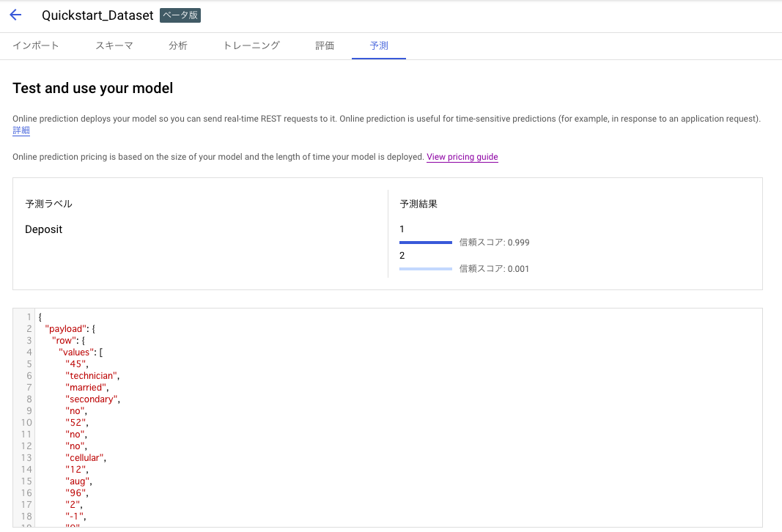Screen dimensions: 782x532
Task: Switch to the トレーニング tab
Action: tap(250, 45)
